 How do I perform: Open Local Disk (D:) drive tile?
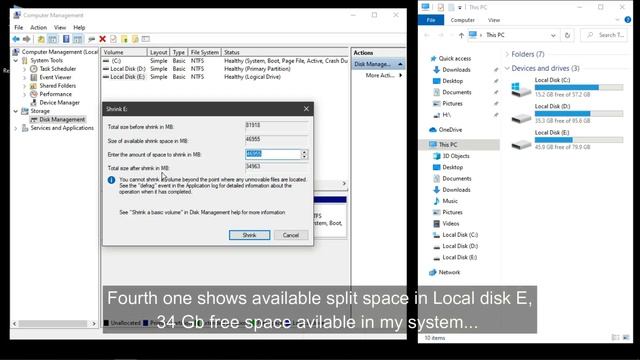point(567,113)
